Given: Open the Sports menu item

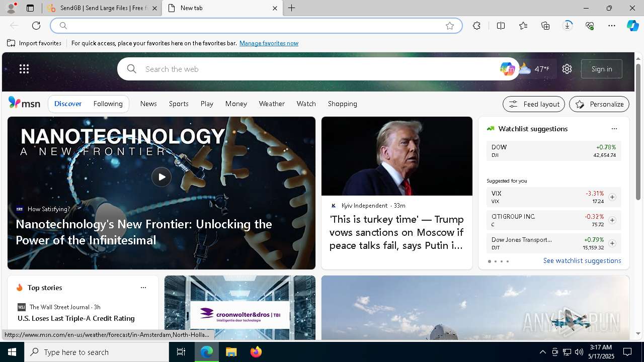Looking at the screenshot, I should click(x=179, y=104).
